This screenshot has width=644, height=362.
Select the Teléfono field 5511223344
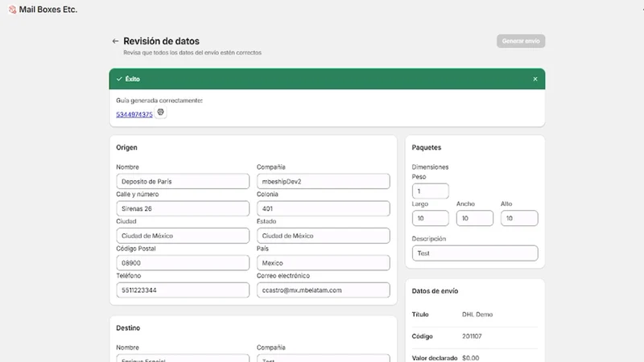click(x=183, y=290)
